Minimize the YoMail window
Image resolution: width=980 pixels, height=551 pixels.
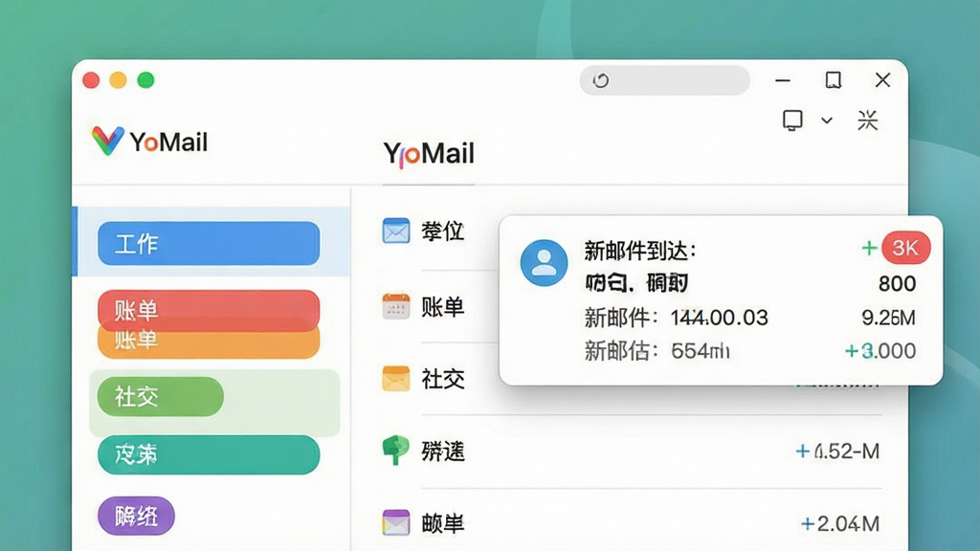click(x=783, y=80)
